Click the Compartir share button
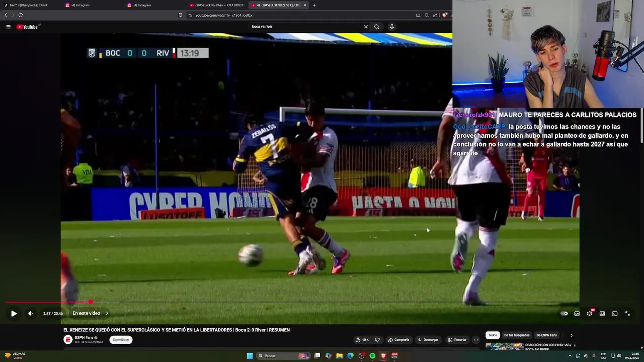Image resolution: width=644 pixels, height=362 pixels. (x=398, y=340)
